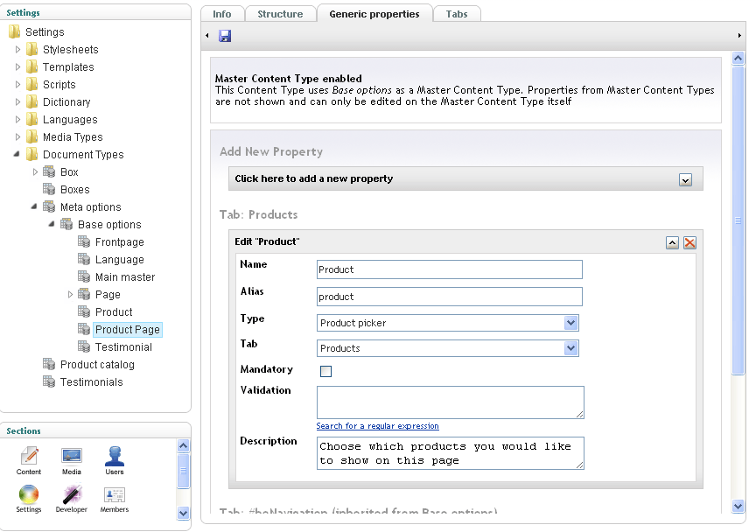
Task: Click the Sections panel scroll up arrow
Action: pyautogui.click(x=183, y=445)
